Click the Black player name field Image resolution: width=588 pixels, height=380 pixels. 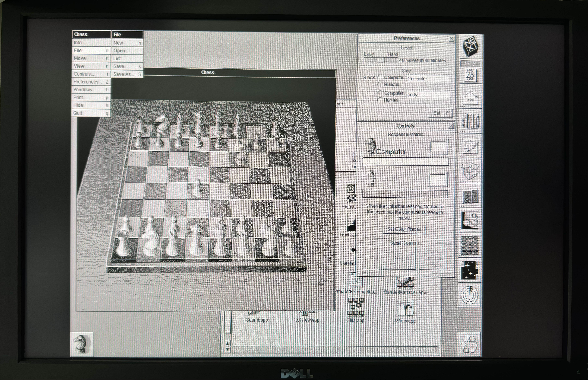pyautogui.click(x=428, y=79)
